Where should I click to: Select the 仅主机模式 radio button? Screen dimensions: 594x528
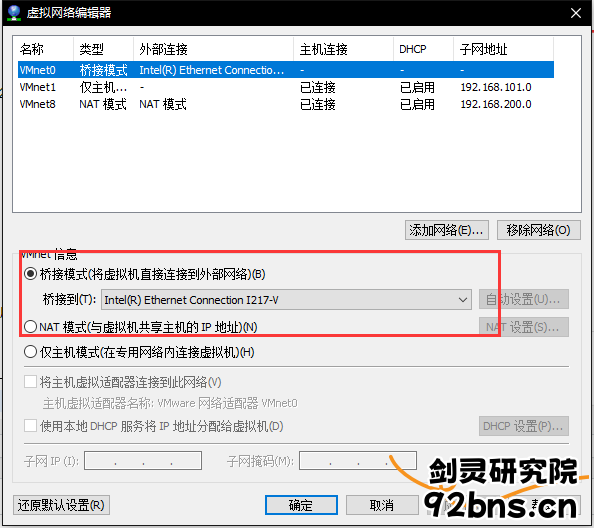pos(30,352)
